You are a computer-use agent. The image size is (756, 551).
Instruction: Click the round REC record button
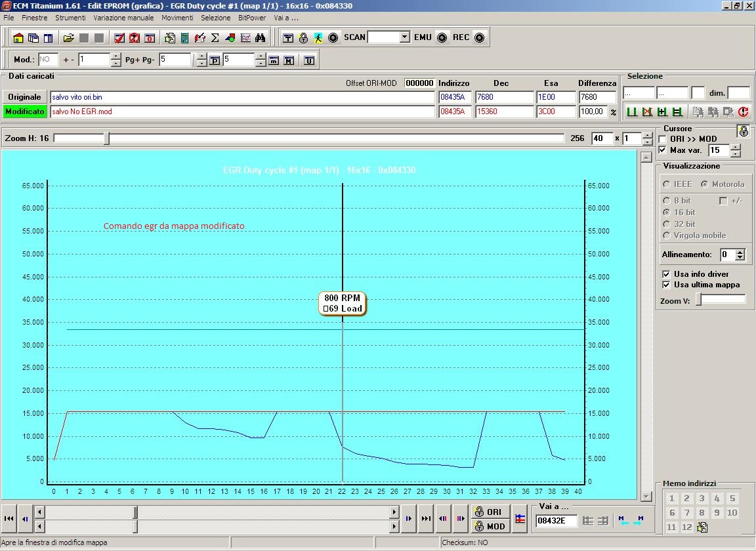point(479,37)
